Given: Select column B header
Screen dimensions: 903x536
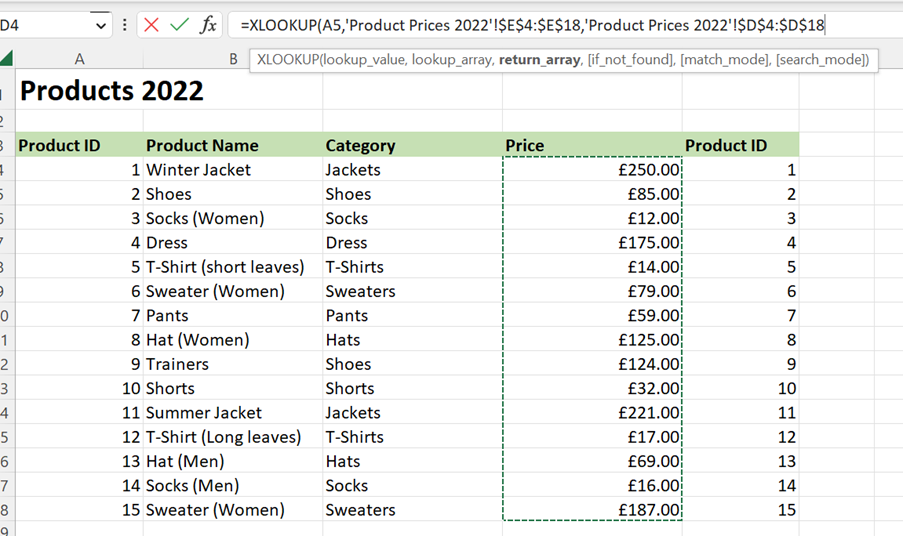Looking at the screenshot, I should (x=233, y=59).
